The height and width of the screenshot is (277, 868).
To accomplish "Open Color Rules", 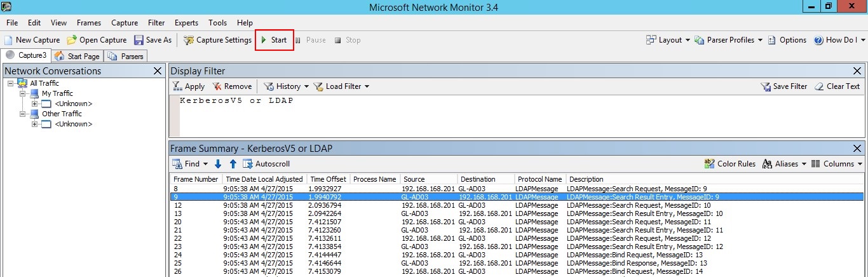I will pyautogui.click(x=730, y=164).
